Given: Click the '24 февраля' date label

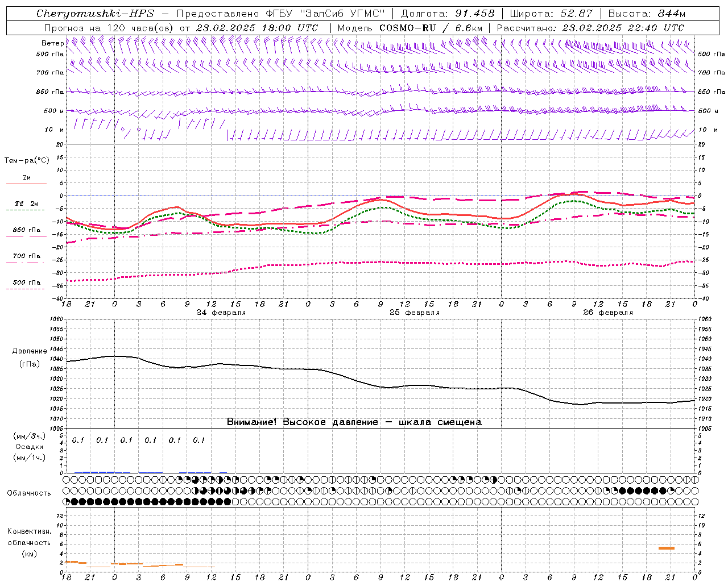Looking at the screenshot, I should tap(221, 313).
